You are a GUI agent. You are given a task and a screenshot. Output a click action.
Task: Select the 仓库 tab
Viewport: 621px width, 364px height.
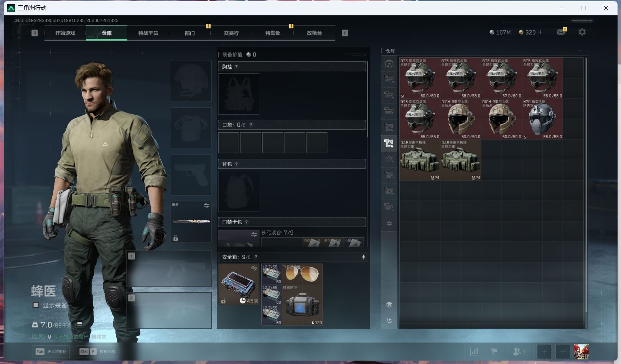(107, 33)
